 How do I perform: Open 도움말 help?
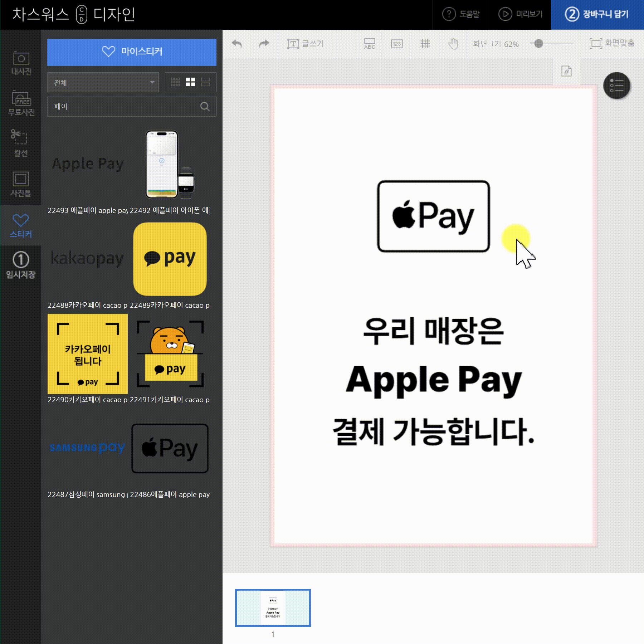pyautogui.click(x=461, y=14)
